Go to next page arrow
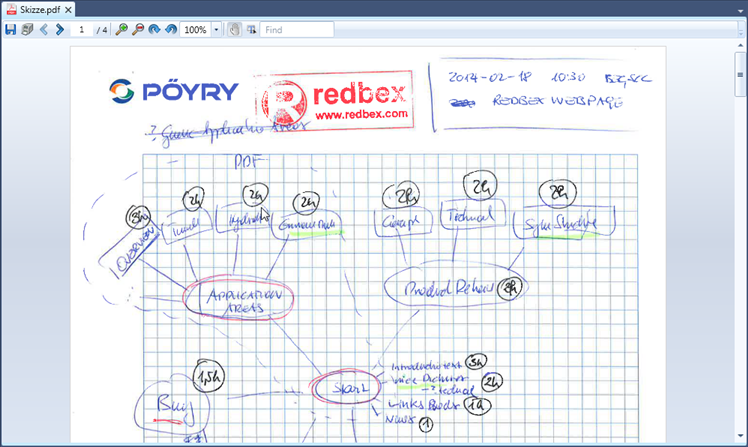This screenshot has width=748, height=447. point(59,30)
